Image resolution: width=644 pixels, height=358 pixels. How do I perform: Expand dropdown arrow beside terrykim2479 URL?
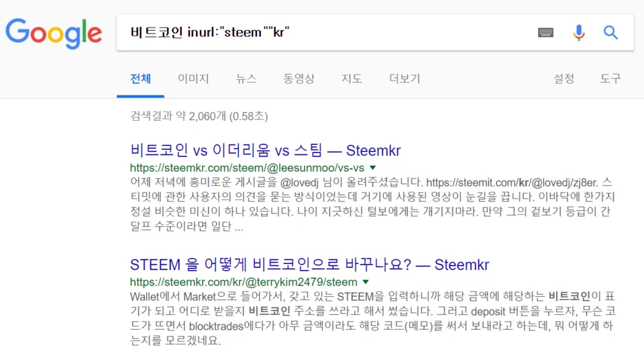[366, 282]
